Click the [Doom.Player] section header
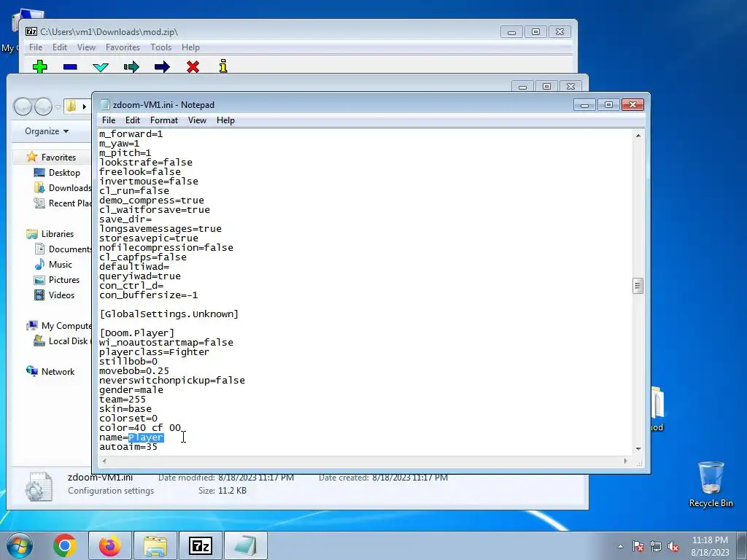747x560 pixels. coord(136,332)
